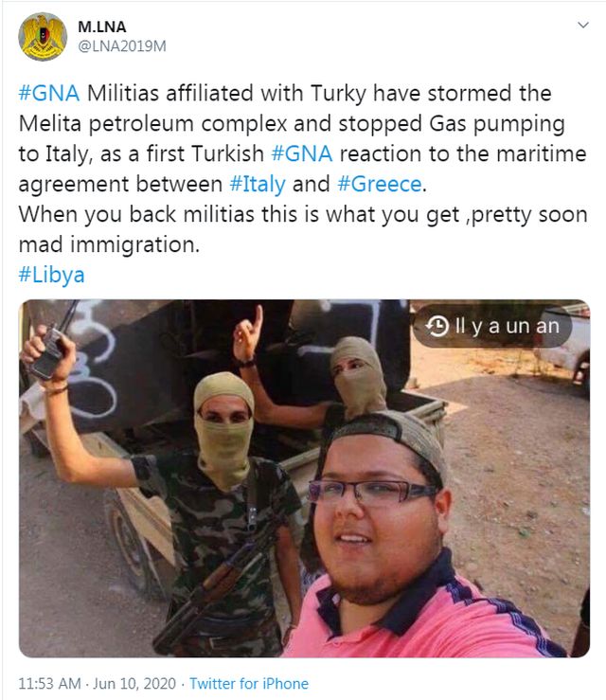Click the M.LNA display name

coord(101,27)
